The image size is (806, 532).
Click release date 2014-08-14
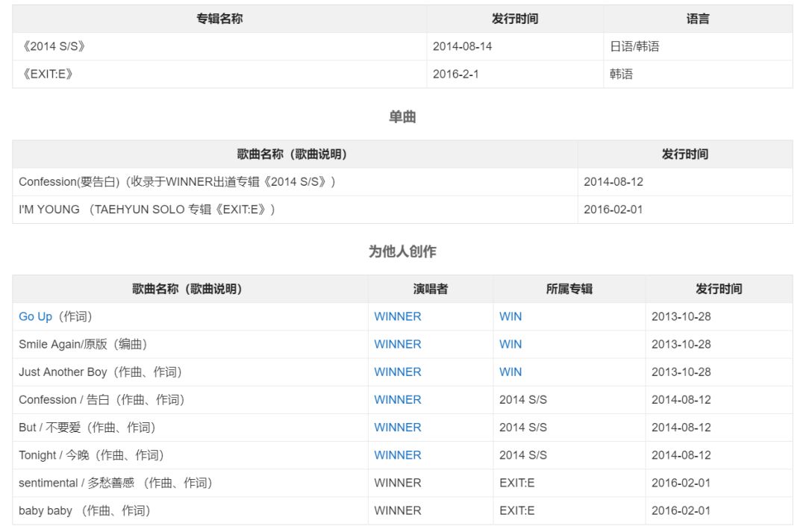[x=462, y=46]
